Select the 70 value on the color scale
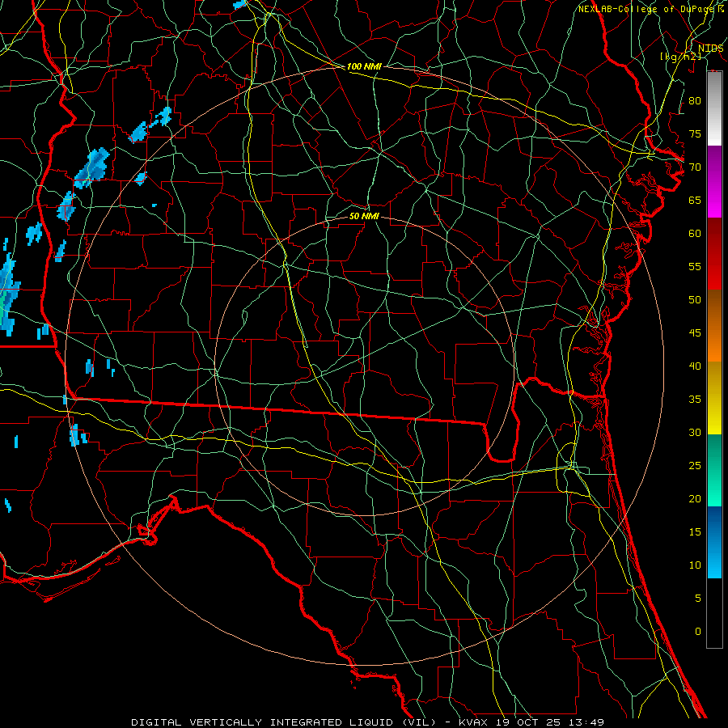The width and height of the screenshot is (728, 728). [x=695, y=167]
